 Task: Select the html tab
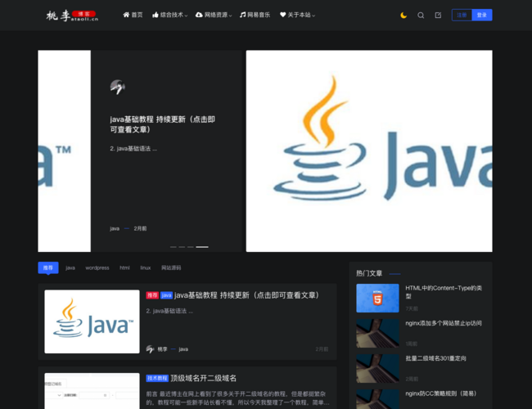pyautogui.click(x=124, y=268)
